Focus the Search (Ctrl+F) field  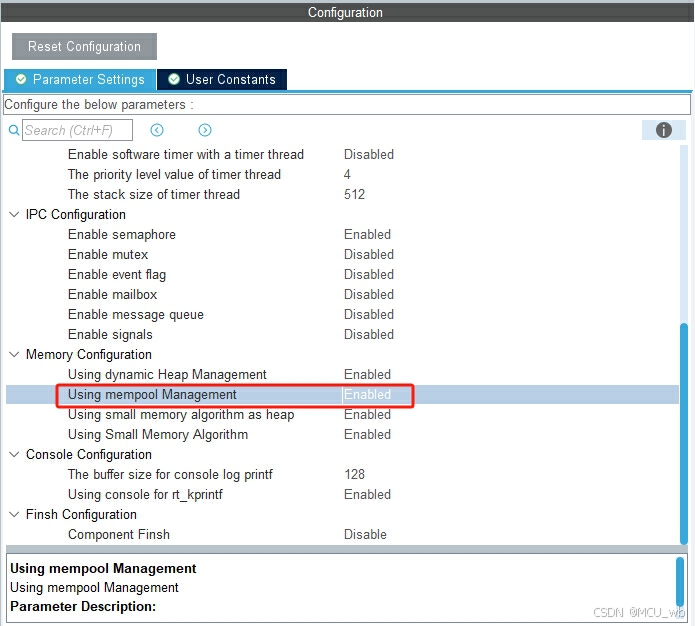point(78,130)
